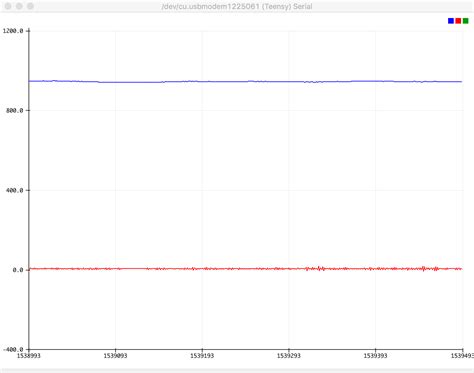The height and width of the screenshot is (373, 474).
Task: Click the gray status bar at window bottom
Action: [237, 371]
